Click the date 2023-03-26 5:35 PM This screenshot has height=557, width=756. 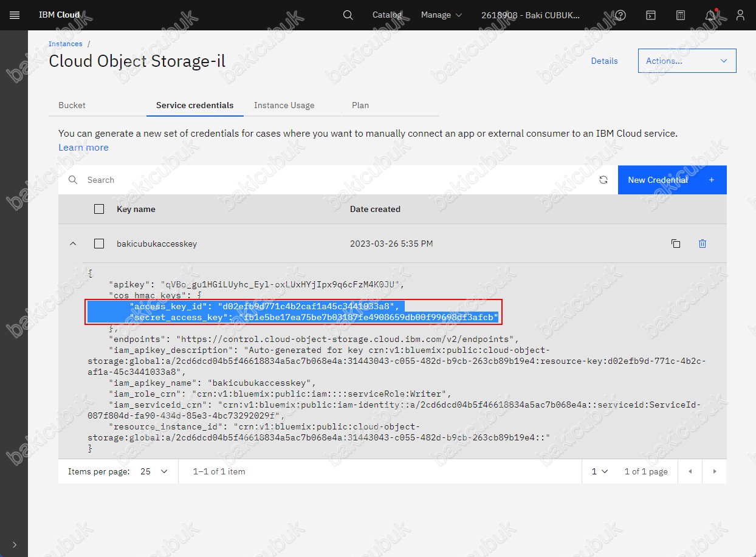point(391,244)
